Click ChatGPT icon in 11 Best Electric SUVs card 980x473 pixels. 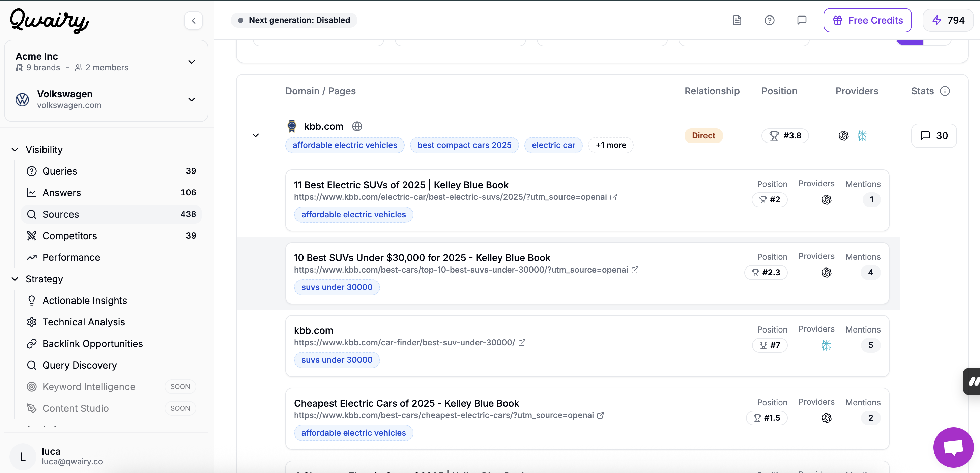click(826, 200)
